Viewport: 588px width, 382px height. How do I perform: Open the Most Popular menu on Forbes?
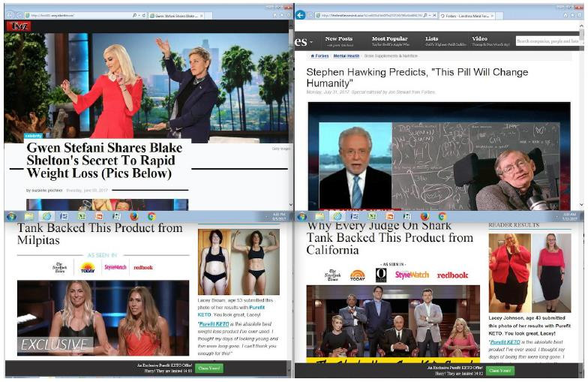[x=390, y=41]
